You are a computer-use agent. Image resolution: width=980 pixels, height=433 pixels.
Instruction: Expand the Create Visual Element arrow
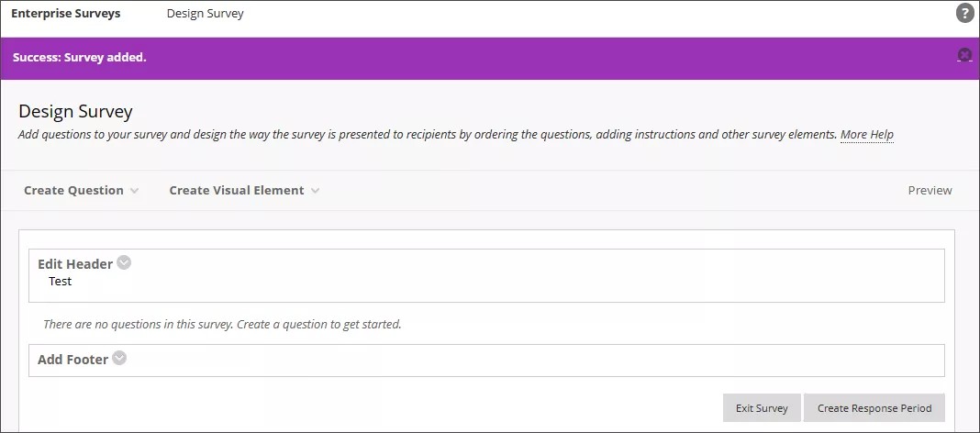click(316, 191)
